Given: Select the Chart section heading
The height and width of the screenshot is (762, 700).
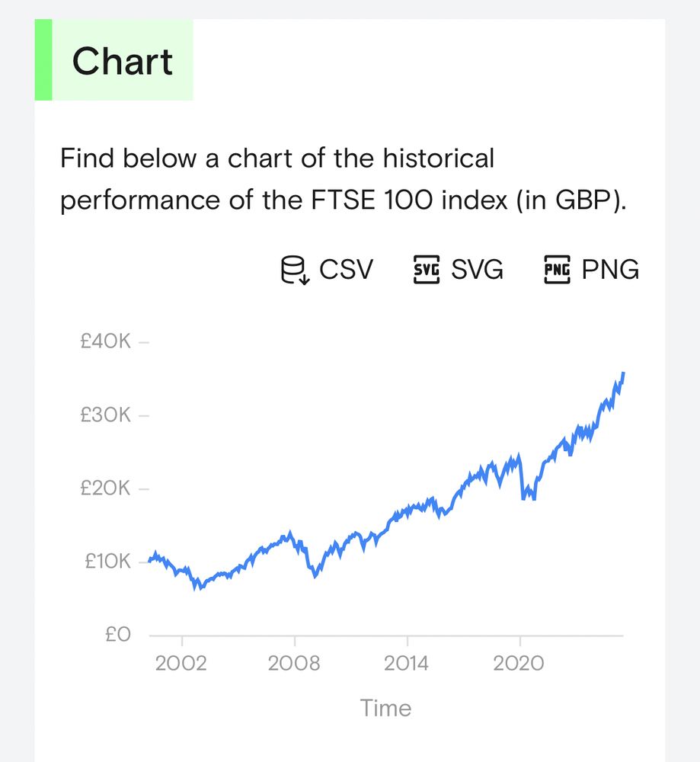Looking at the screenshot, I should pos(123,61).
